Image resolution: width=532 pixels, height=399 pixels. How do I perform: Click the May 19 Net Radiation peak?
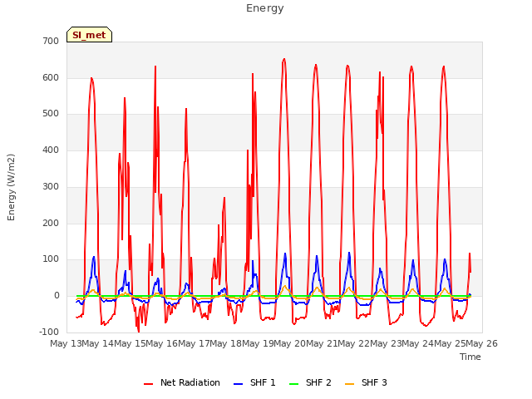284,59
